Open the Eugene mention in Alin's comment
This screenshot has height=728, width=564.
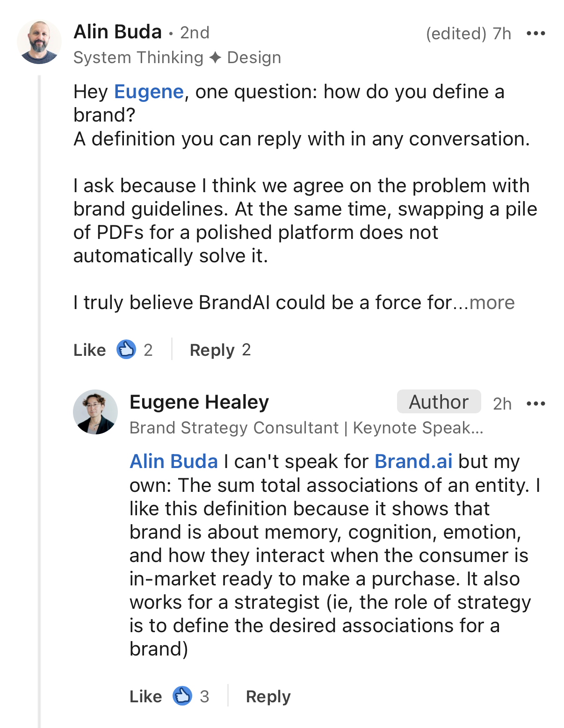point(149,92)
